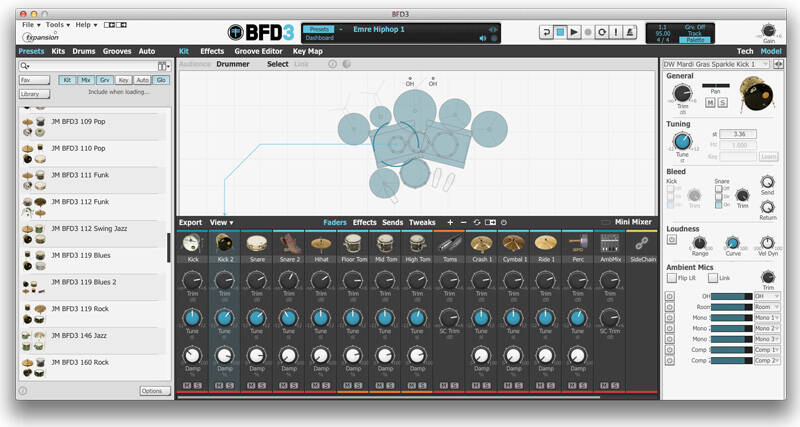Toggle the loop transport button
This screenshot has width=800, height=427.
pyautogui.click(x=602, y=32)
